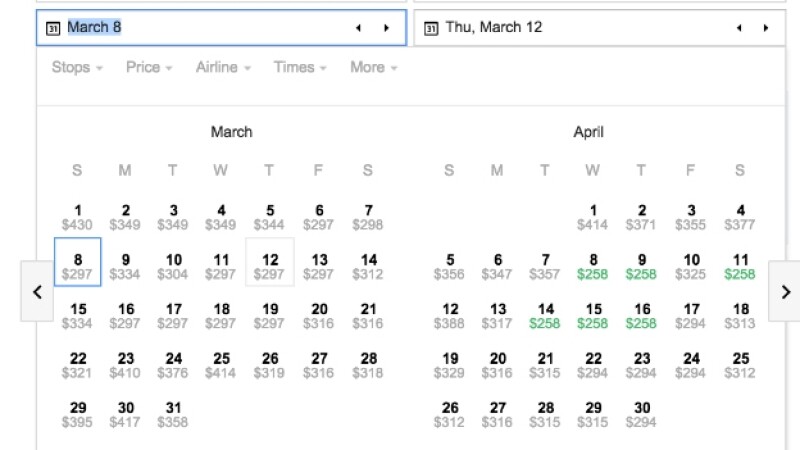The image size is (800, 450).
Task: Step departure date forward one day
Action: tap(386, 28)
